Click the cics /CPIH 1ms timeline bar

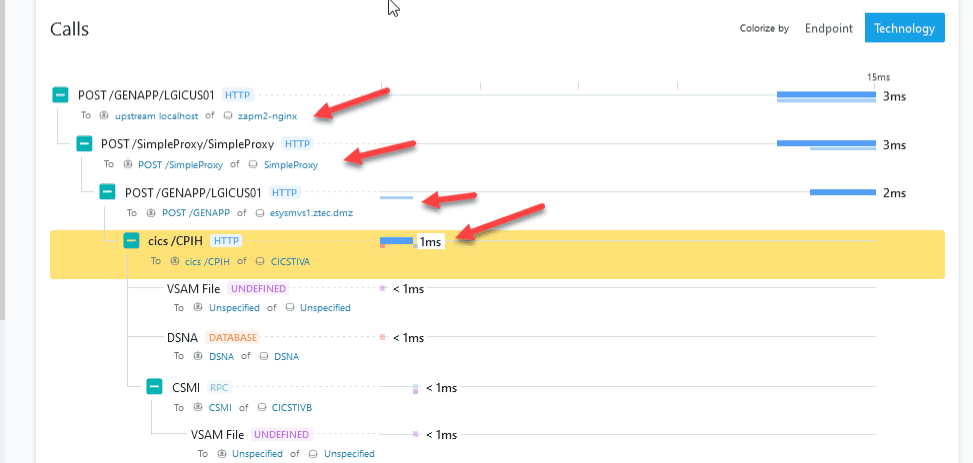(x=397, y=241)
